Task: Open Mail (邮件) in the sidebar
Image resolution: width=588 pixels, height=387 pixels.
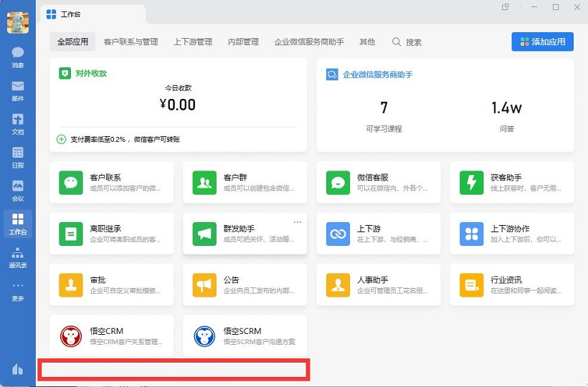Action: click(18, 90)
